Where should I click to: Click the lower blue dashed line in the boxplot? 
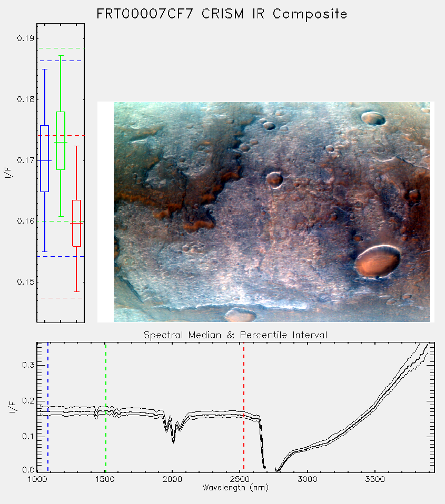[61, 257]
